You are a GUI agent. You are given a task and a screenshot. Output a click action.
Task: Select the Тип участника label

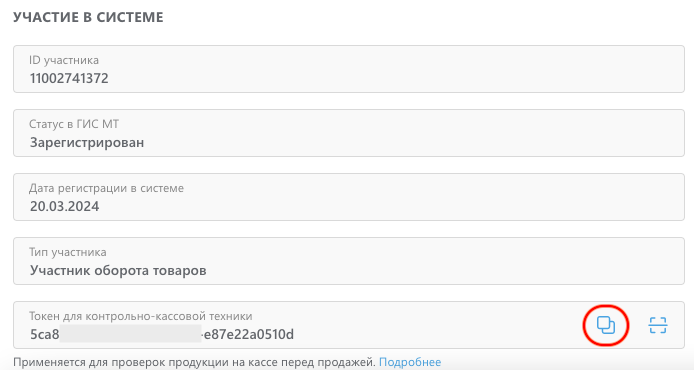(68, 252)
